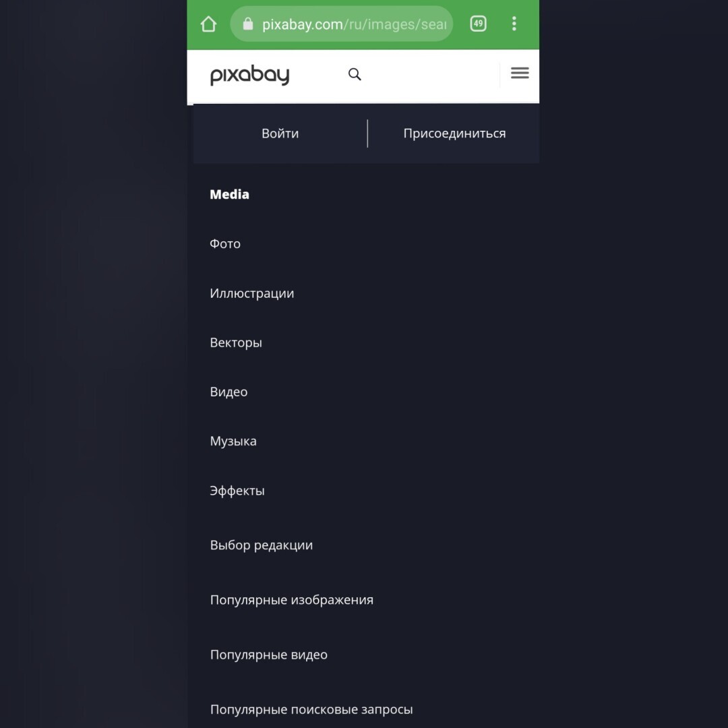Choose Эффекты from the menu
This screenshot has height=728, width=728.
(237, 491)
